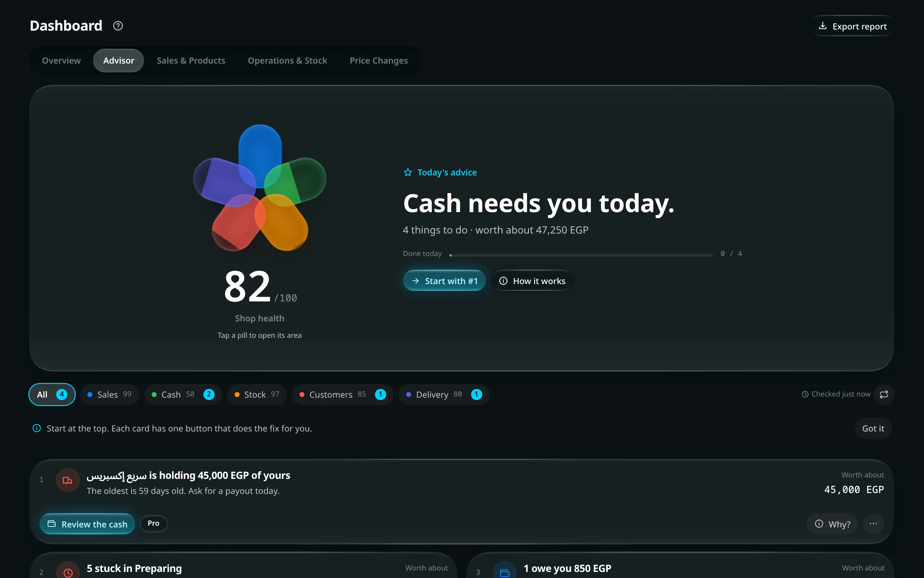Viewport: 924px width, 578px height.
Task: Go to Operations & Stock tab
Action: (x=287, y=60)
